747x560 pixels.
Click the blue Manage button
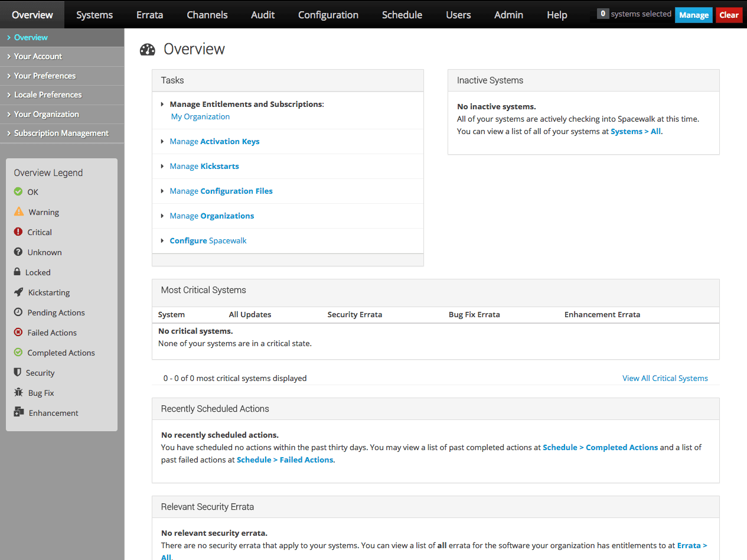tap(694, 15)
